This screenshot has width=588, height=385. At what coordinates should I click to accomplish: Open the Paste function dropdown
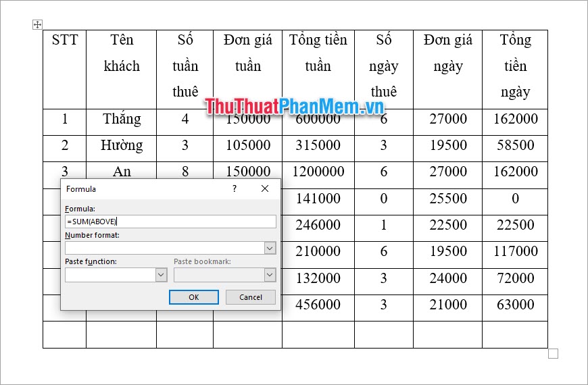[161, 275]
